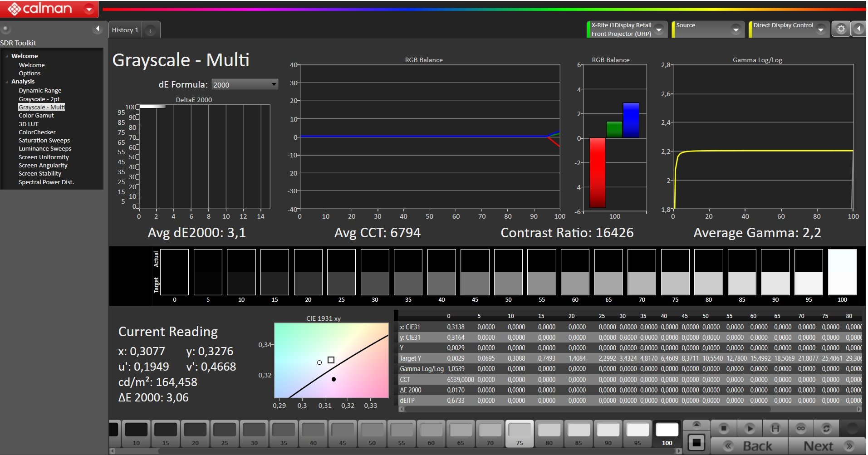Add a new history tab with plus

pyautogui.click(x=150, y=30)
